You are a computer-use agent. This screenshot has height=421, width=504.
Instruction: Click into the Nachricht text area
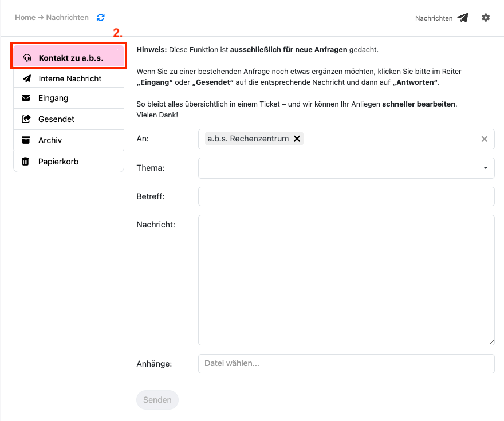click(346, 280)
